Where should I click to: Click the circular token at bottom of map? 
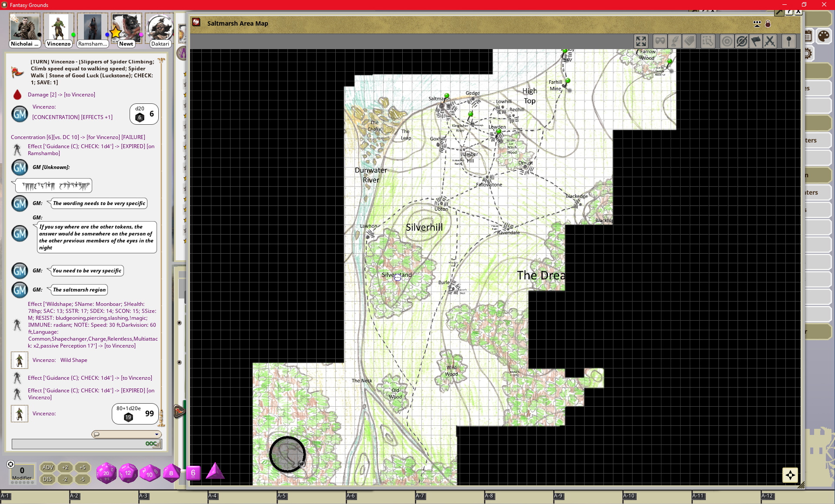pyautogui.click(x=287, y=454)
